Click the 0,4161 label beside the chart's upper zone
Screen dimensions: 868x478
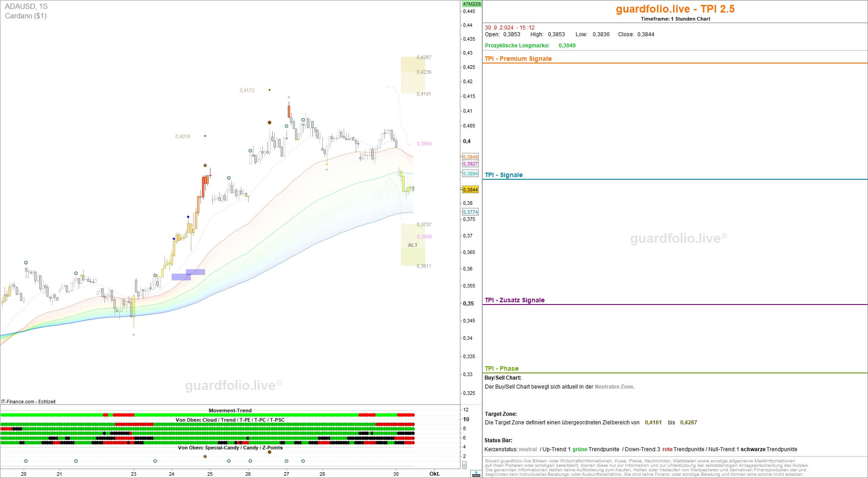[x=424, y=94]
